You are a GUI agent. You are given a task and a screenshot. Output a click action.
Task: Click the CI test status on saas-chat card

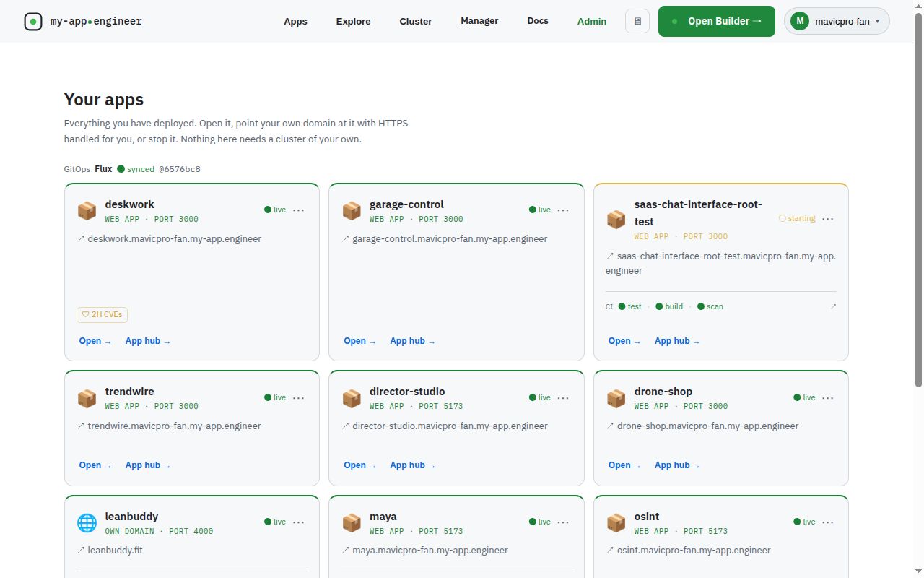pyautogui.click(x=630, y=306)
